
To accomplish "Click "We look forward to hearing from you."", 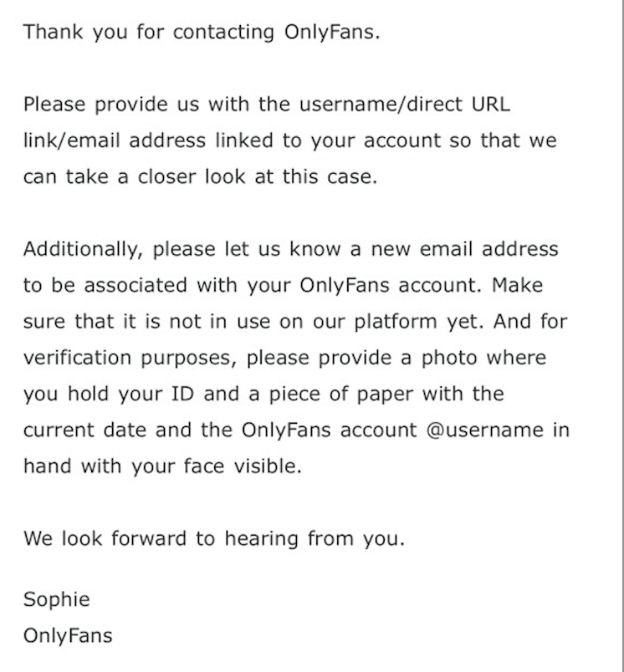I will pyautogui.click(x=214, y=538).
